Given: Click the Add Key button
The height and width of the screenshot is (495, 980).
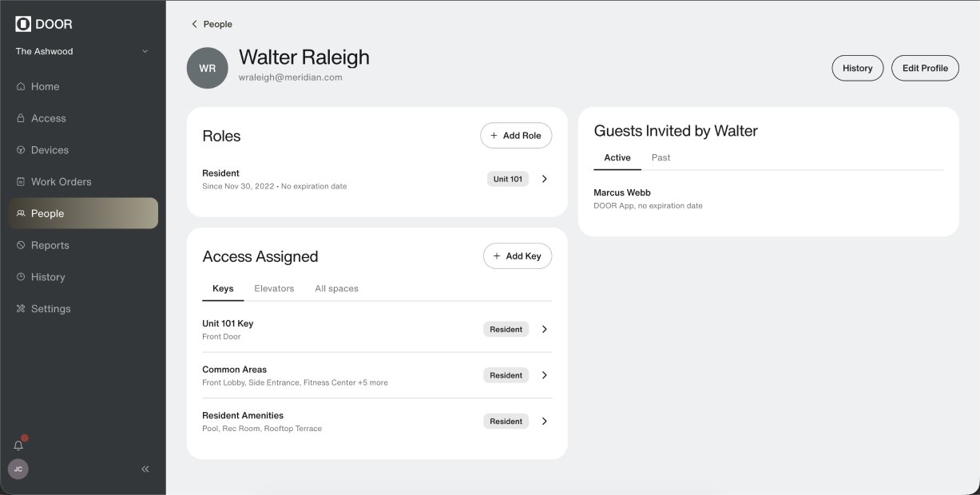Looking at the screenshot, I should pyautogui.click(x=518, y=256).
